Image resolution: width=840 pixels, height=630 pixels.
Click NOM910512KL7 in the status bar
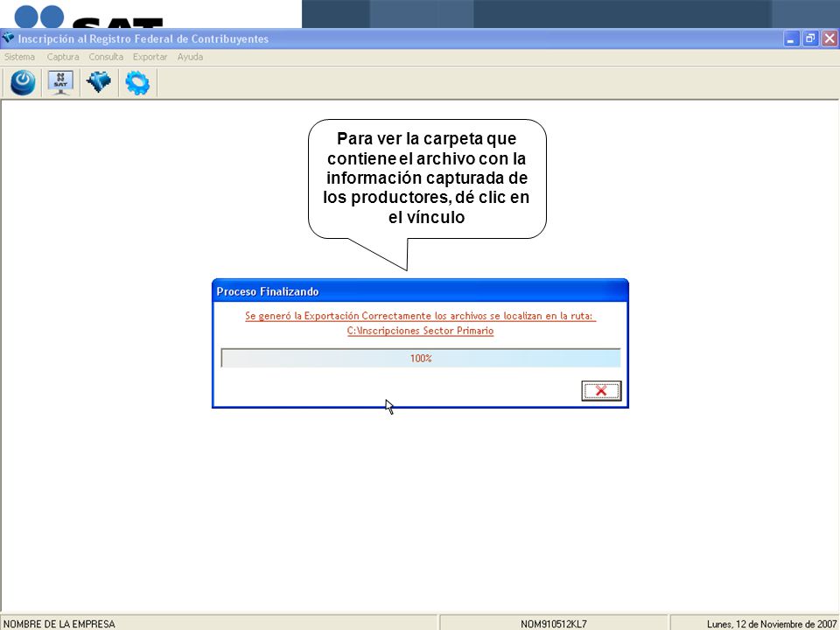[553, 624]
